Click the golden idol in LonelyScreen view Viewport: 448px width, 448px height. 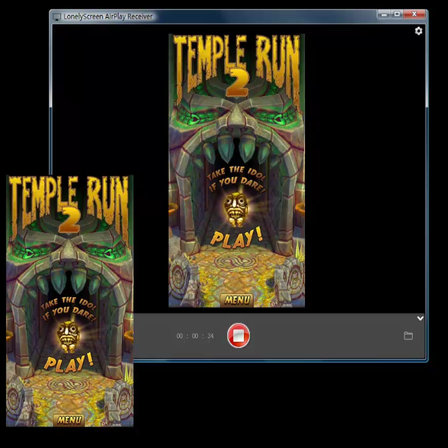click(x=236, y=209)
